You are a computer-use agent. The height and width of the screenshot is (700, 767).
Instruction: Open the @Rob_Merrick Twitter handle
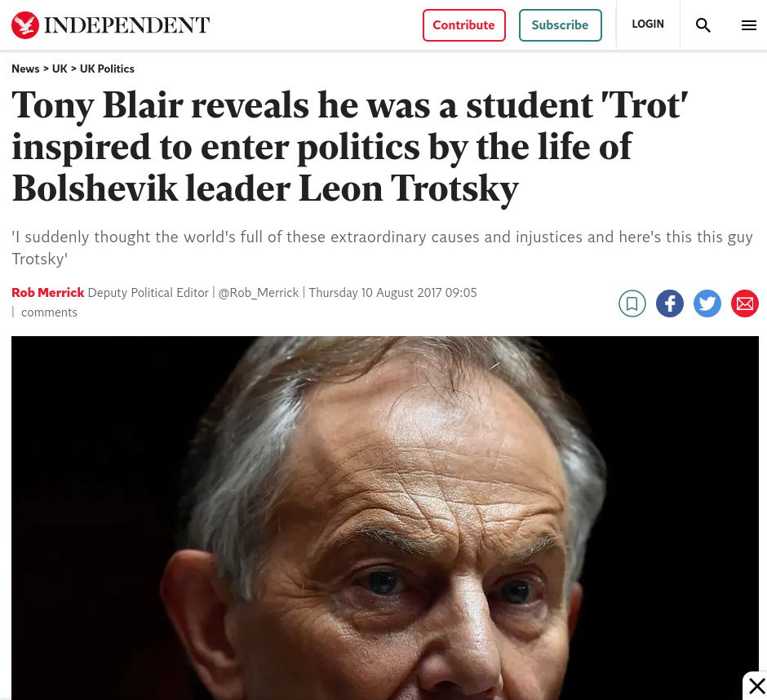(259, 292)
